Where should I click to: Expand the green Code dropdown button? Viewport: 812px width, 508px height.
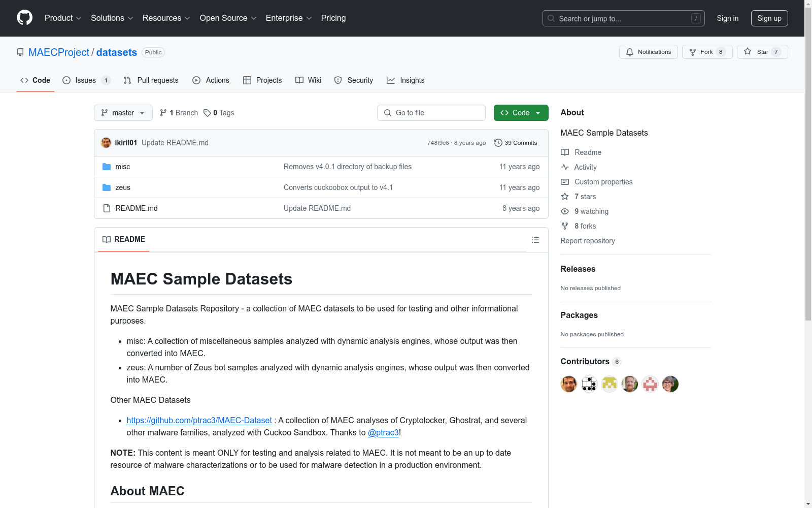click(521, 113)
